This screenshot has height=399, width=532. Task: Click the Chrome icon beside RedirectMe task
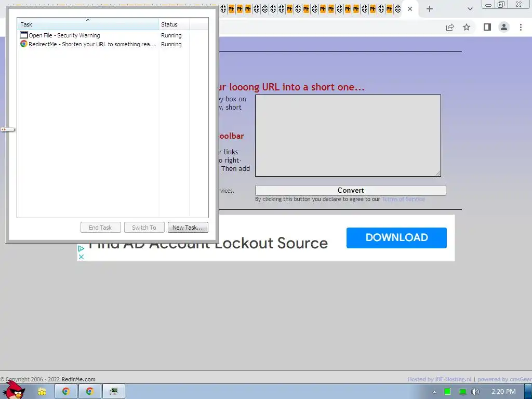click(24, 44)
